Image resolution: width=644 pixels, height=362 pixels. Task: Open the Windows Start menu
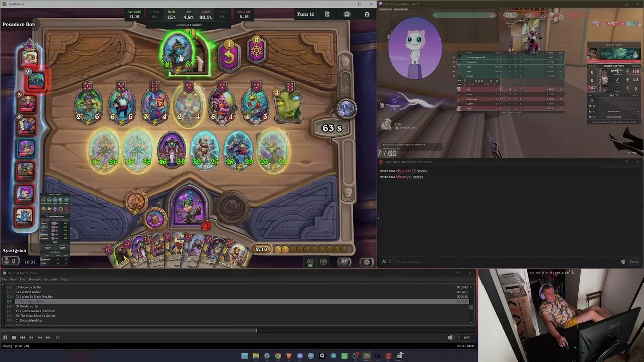[245, 356]
